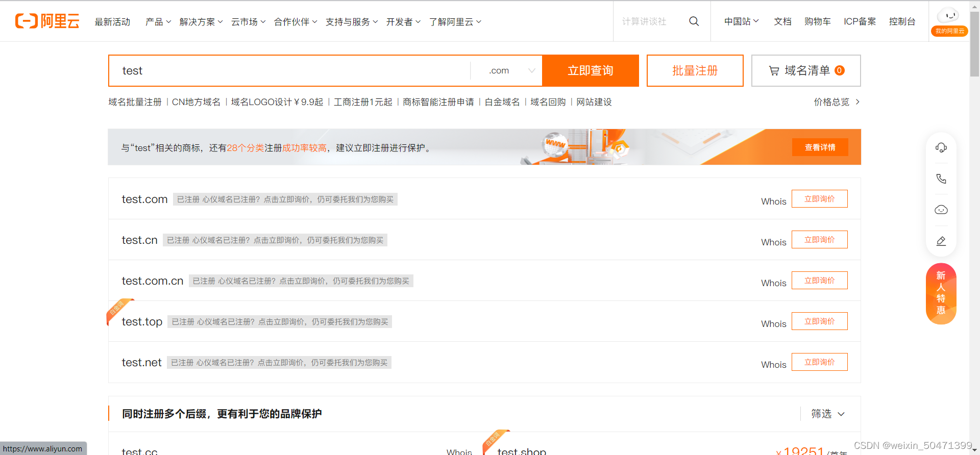This screenshot has width=980, height=455.
Task: Open the 域名回购 link
Action: pyautogui.click(x=548, y=102)
